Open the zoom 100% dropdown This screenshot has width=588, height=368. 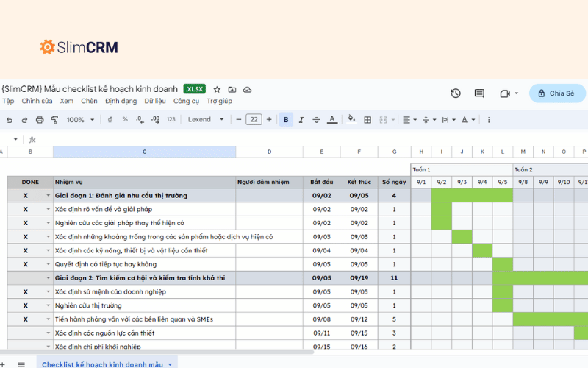click(x=79, y=120)
